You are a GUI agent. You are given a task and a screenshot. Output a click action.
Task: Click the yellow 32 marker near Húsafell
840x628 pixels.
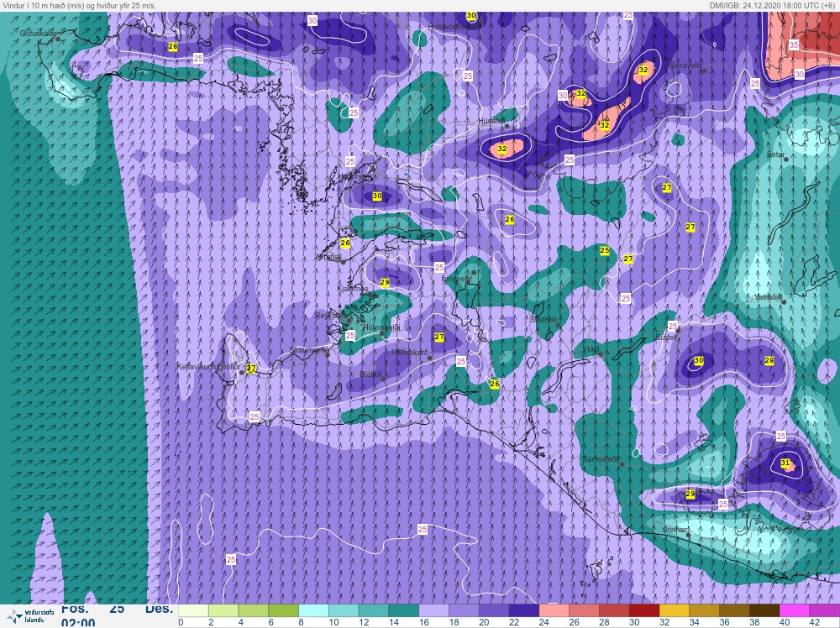pyautogui.click(x=502, y=149)
